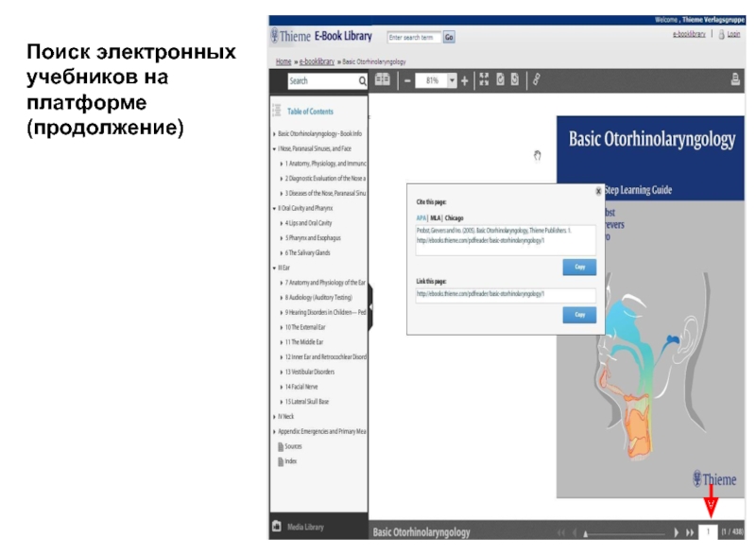Viewport: 756px width, 554px height.
Task: Open 14 Facial Nerve
Action: click(301, 387)
